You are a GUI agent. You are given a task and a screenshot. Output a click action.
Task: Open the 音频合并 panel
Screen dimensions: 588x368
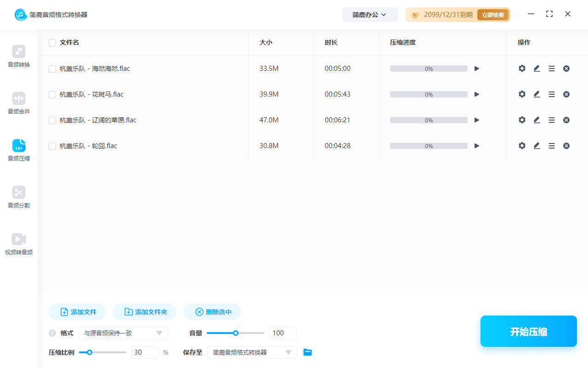(x=18, y=103)
